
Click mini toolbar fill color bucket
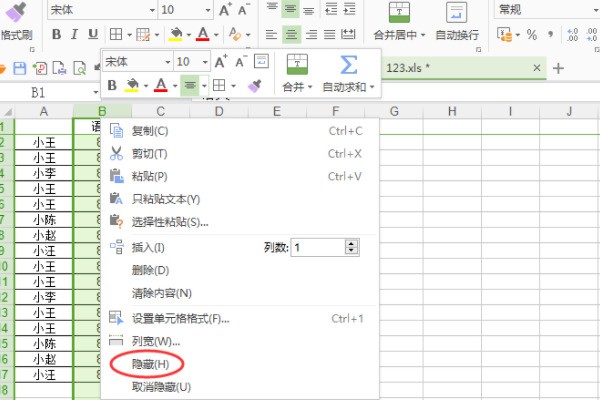[x=132, y=85]
